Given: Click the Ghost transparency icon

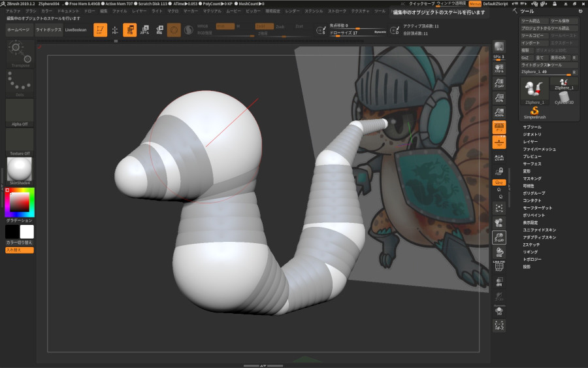Looking at the screenshot, I should 499,296.
